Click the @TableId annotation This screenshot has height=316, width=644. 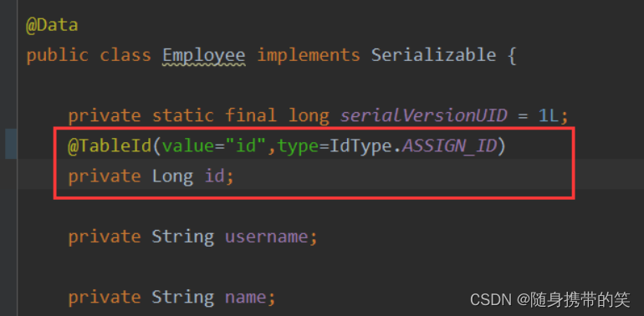[x=110, y=146]
